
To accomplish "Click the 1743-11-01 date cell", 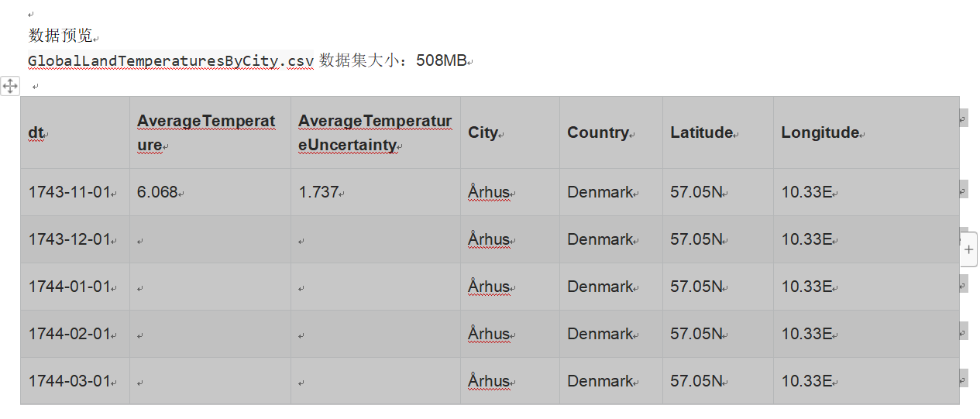I will tap(70, 192).
